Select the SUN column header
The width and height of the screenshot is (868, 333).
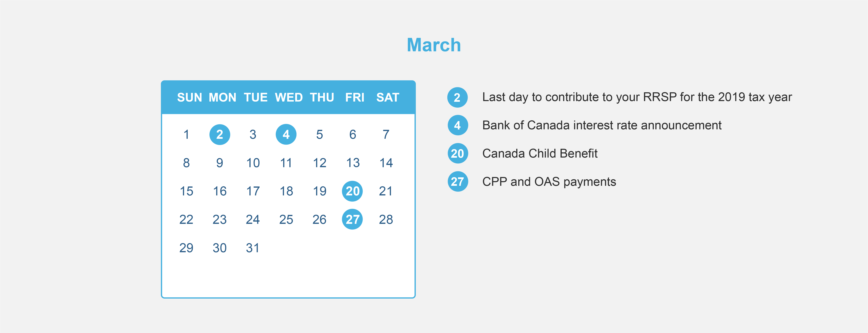coord(189,98)
